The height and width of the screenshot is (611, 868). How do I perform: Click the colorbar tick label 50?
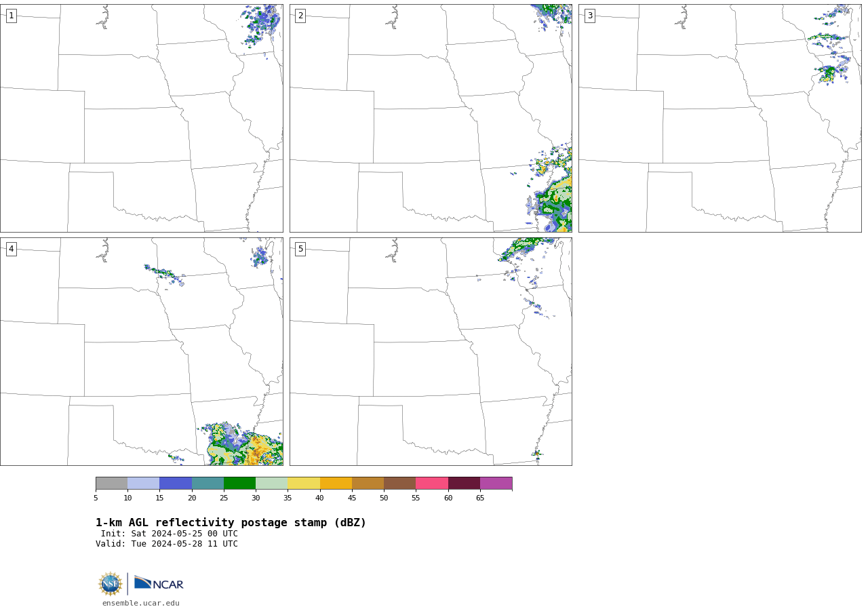pyautogui.click(x=384, y=498)
